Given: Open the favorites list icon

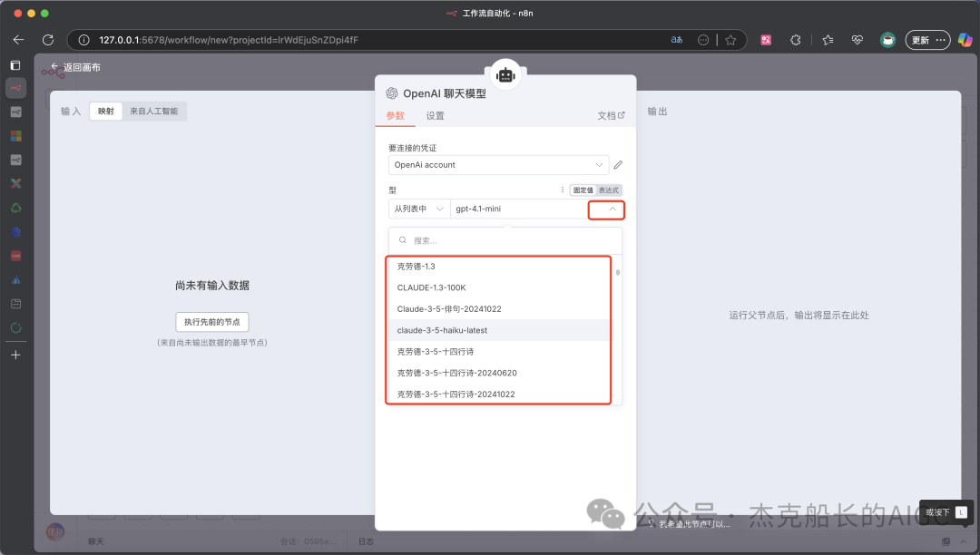Looking at the screenshot, I should click(828, 40).
